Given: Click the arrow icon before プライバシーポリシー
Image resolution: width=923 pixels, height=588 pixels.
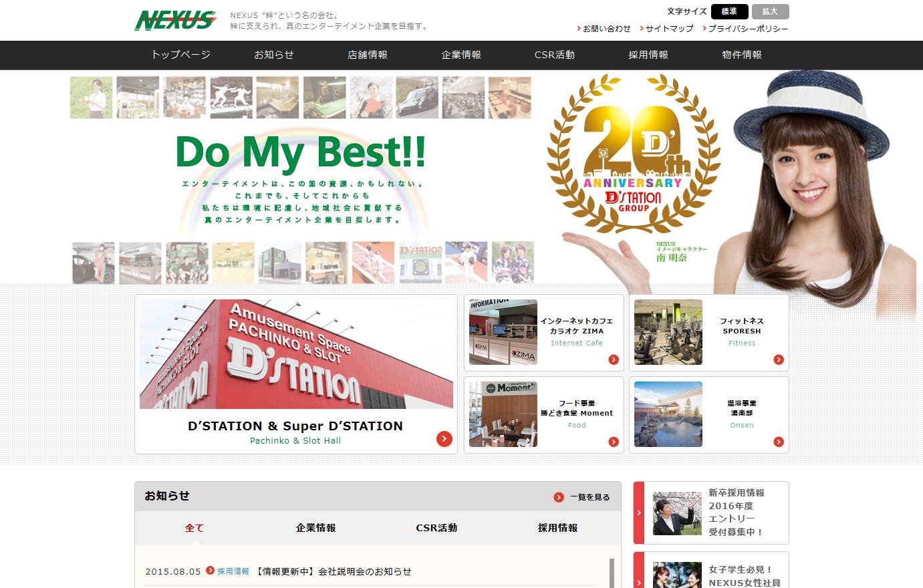Looking at the screenshot, I should pyautogui.click(x=704, y=29).
